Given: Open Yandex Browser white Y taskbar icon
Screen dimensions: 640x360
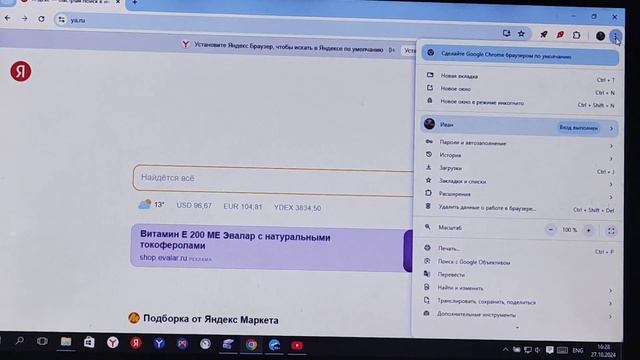Looking at the screenshot, I should 113,342.
